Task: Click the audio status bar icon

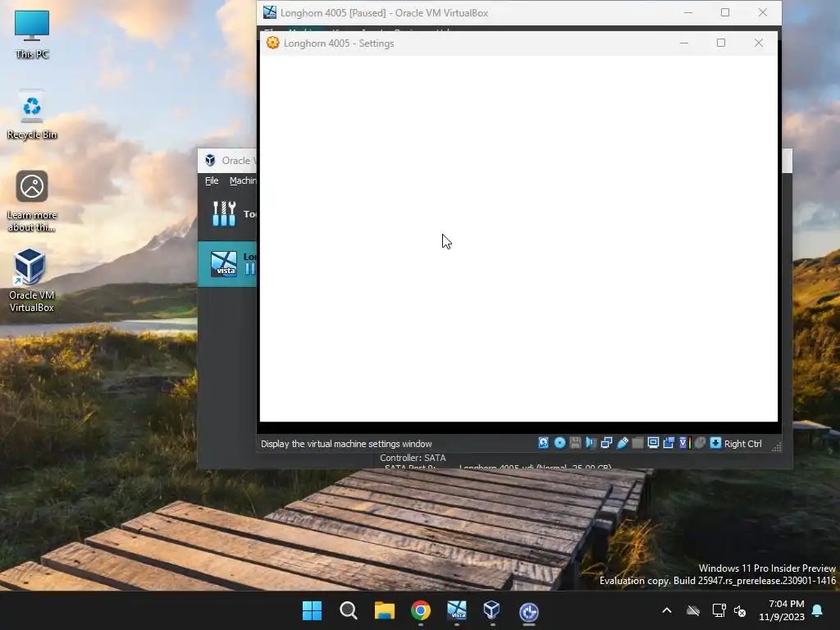Action: (591, 442)
